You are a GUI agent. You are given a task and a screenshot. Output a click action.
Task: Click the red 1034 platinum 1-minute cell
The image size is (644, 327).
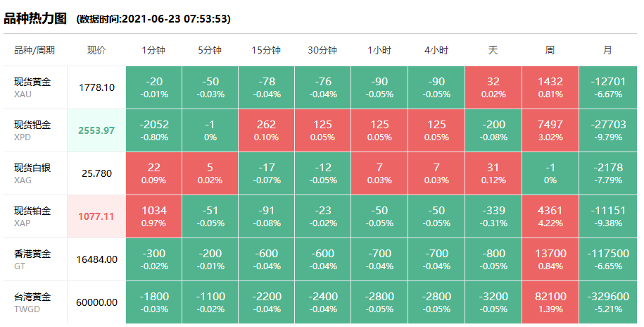pos(153,216)
